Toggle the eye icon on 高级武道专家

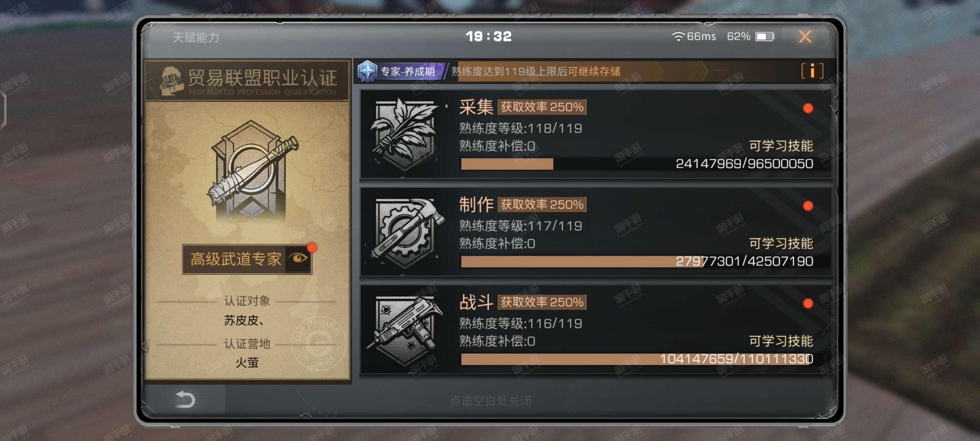(x=298, y=258)
